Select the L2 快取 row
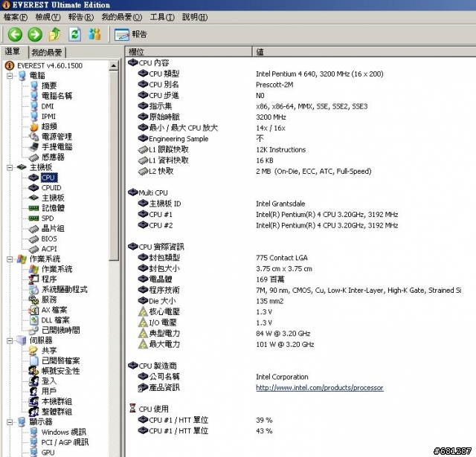 (x=300, y=172)
